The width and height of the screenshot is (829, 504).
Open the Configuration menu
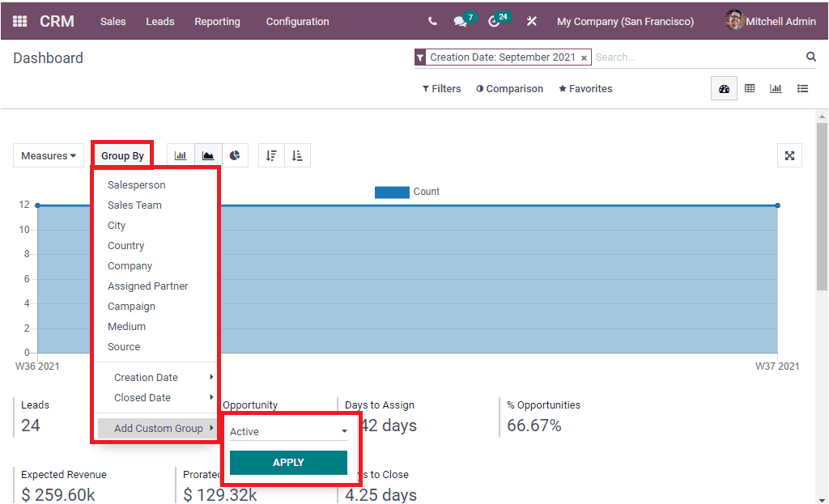click(x=297, y=21)
